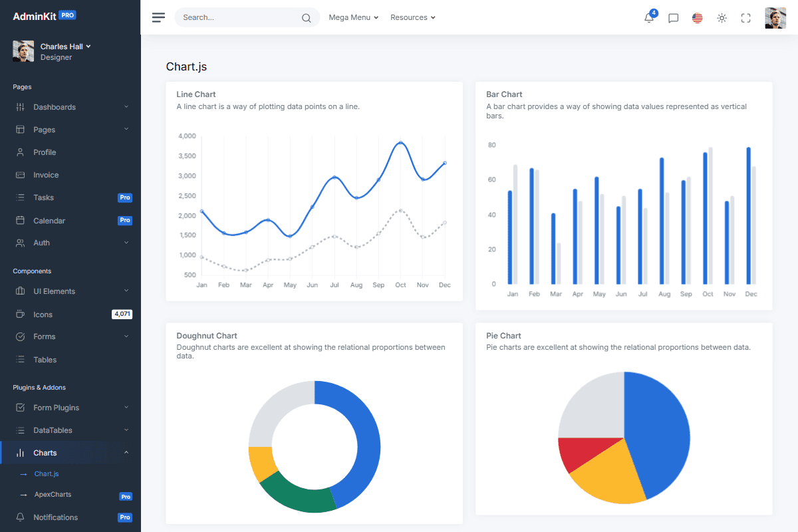Screen dimensions: 798x532
Task: Expand the Form Plugins chevron
Action: [126, 407]
